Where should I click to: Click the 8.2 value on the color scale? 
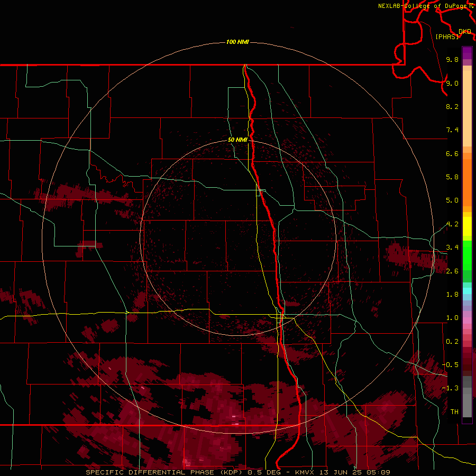pos(452,106)
